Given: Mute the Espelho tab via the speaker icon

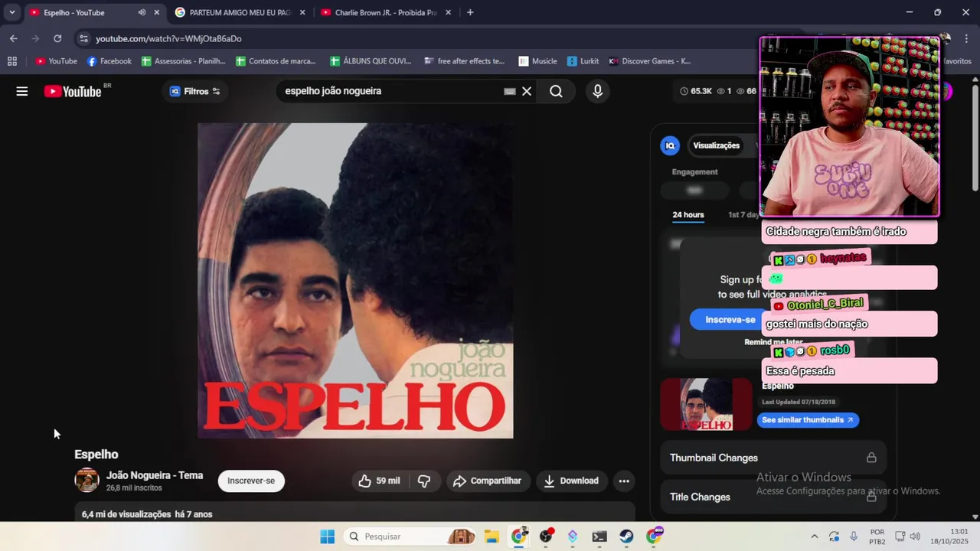Looking at the screenshot, I should [142, 12].
